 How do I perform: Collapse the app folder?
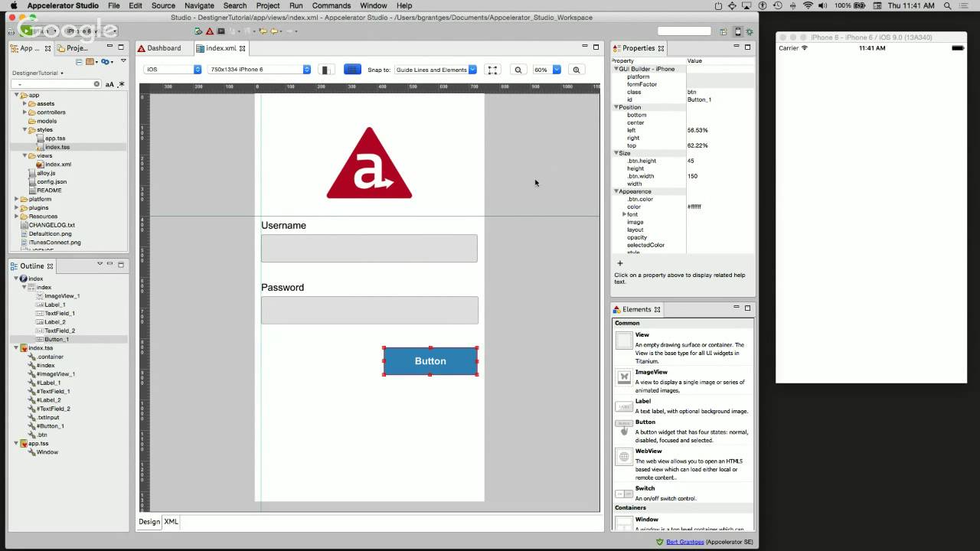[x=17, y=95]
